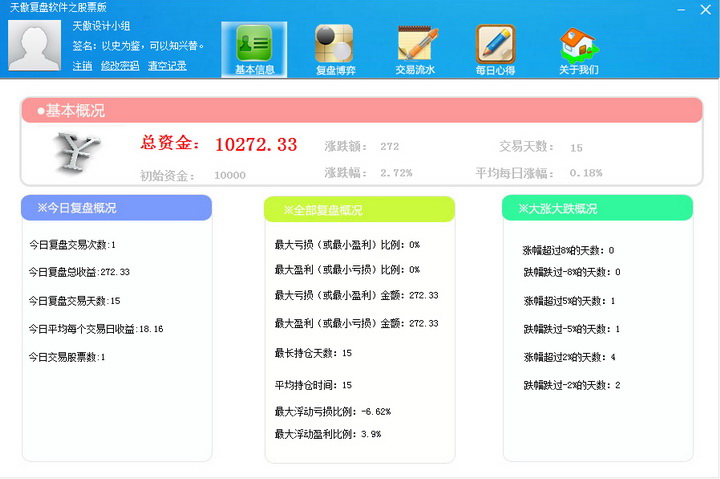The height and width of the screenshot is (479, 720).
Task: Click the 涨幅超过8%的天数 row
Action: (568, 250)
